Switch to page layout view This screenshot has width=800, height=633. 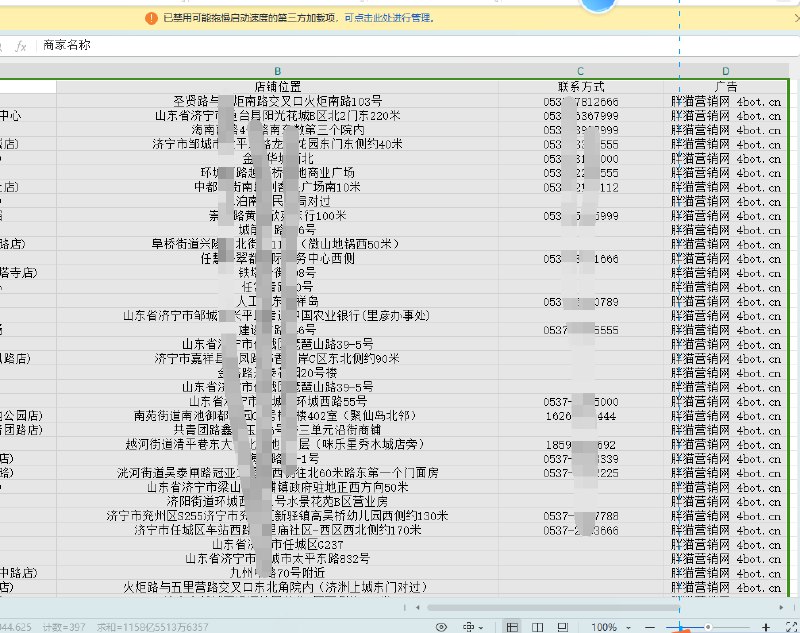tap(536, 626)
